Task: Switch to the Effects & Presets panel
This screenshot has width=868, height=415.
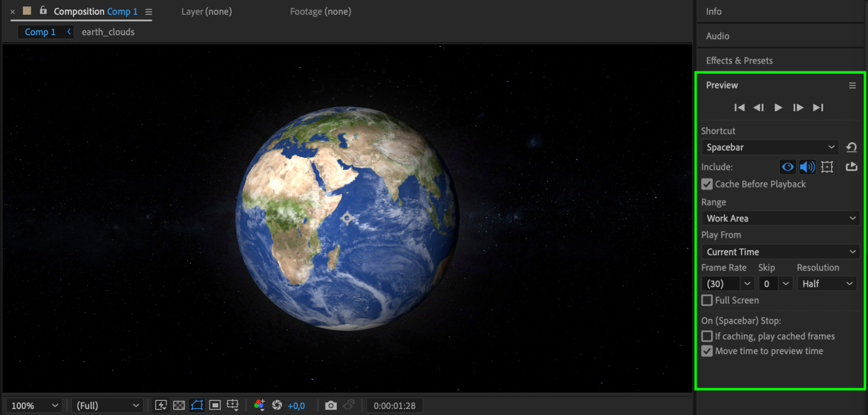Action: (739, 60)
